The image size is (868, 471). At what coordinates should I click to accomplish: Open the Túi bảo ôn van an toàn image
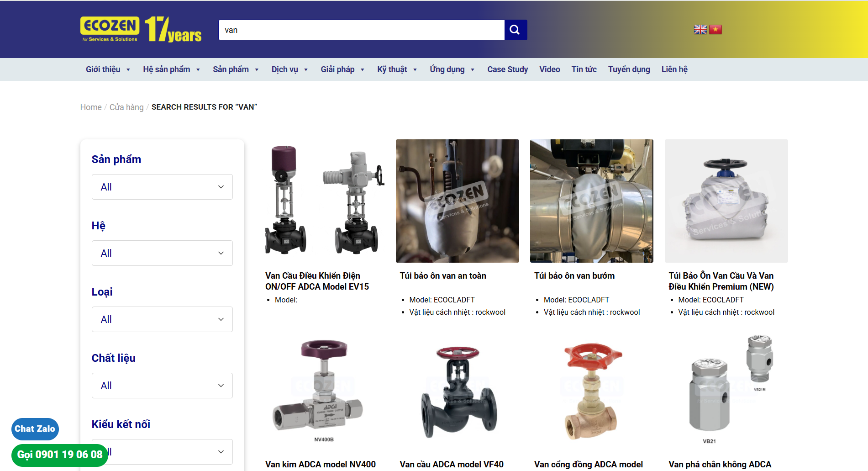[x=457, y=201]
